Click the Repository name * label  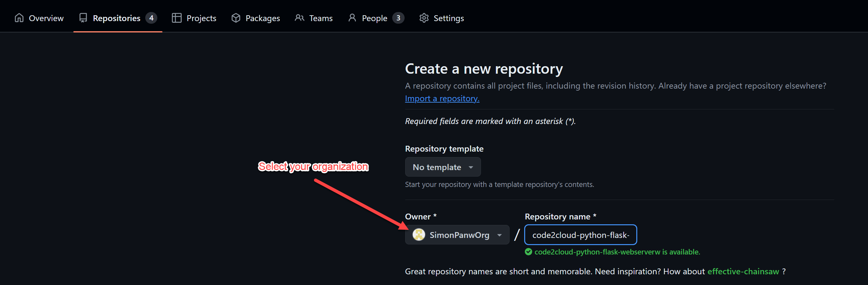pos(560,217)
